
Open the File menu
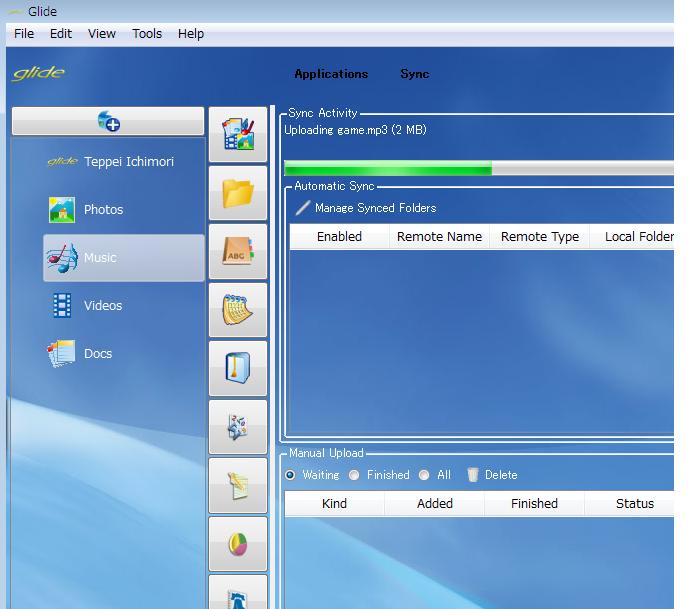tap(24, 33)
